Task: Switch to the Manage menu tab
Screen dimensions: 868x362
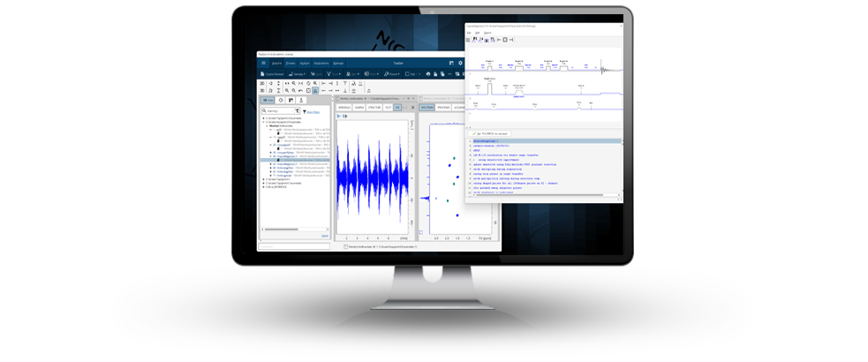Action: click(338, 64)
